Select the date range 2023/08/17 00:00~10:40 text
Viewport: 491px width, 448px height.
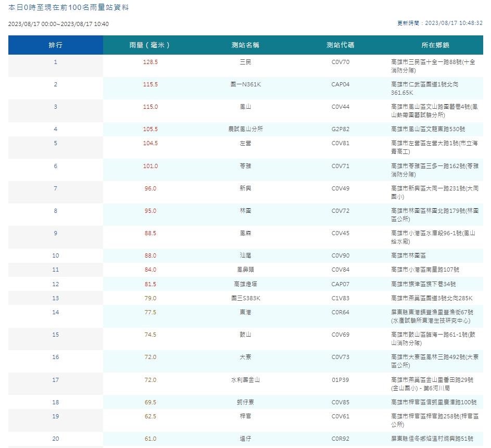[58, 24]
